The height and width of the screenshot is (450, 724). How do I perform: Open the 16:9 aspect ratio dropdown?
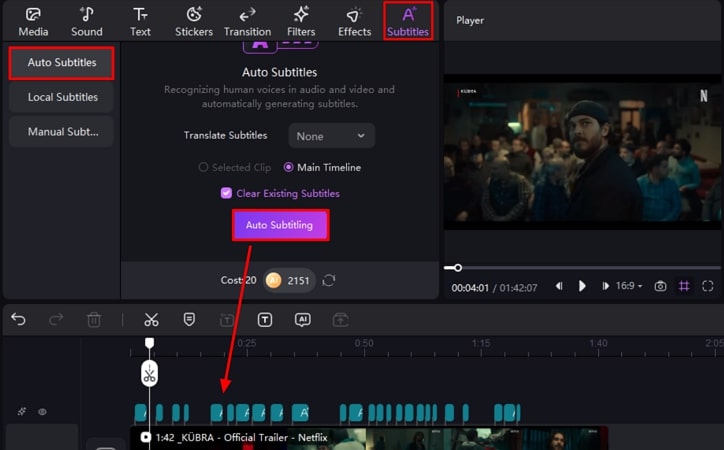pyautogui.click(x=629, y=286)
